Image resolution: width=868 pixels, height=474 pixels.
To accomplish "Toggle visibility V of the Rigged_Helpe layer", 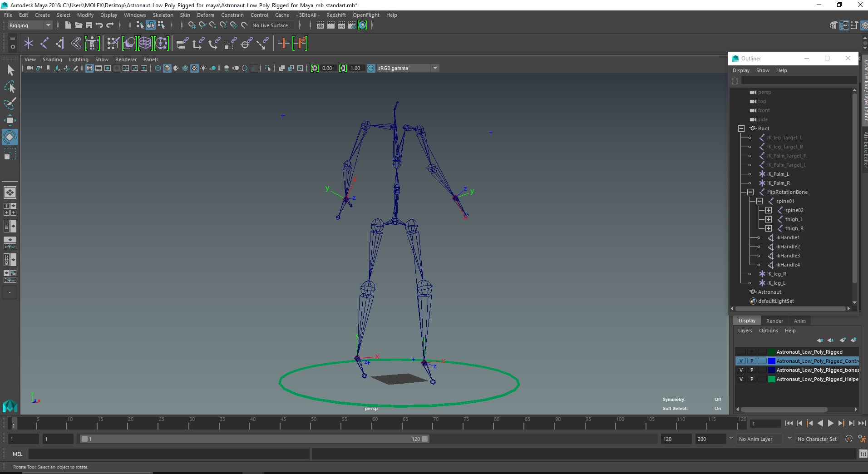I will coord(741,379).
